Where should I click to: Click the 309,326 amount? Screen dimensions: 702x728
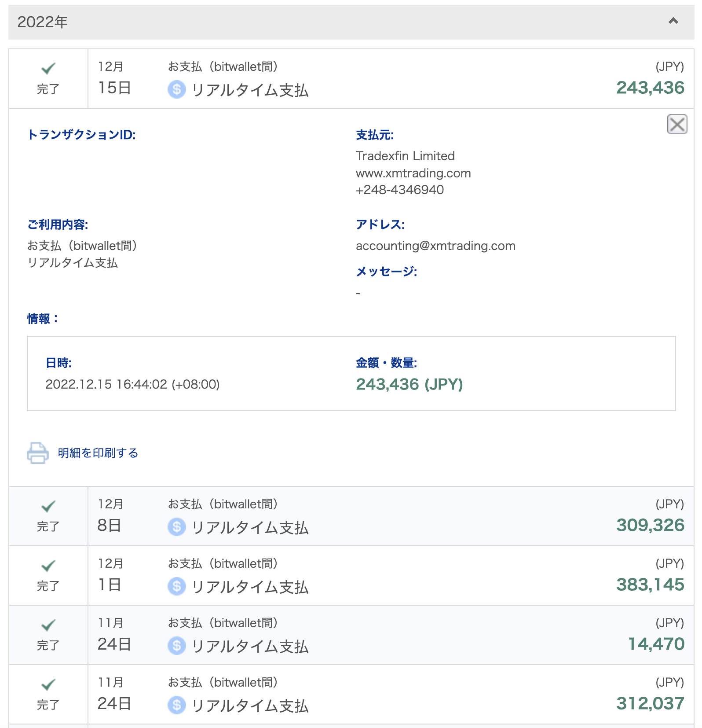coord(650,525)
